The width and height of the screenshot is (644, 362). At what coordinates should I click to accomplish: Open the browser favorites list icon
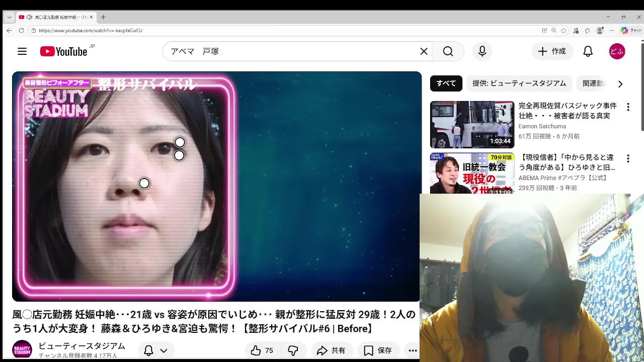(x=587, y=30)
